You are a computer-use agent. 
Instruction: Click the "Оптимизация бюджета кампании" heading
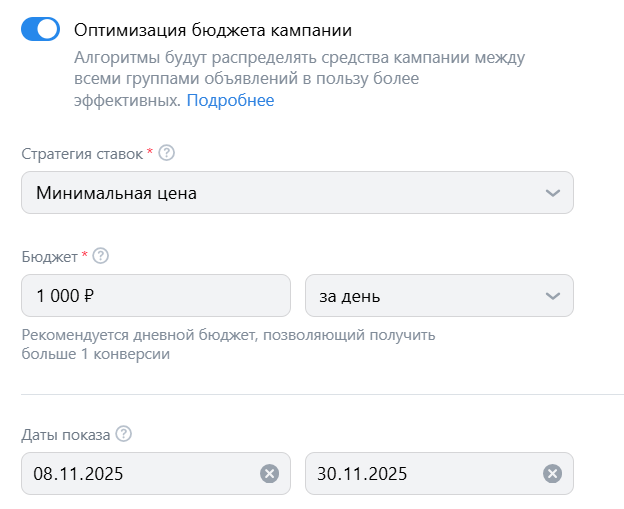click(x=213, y=30)
